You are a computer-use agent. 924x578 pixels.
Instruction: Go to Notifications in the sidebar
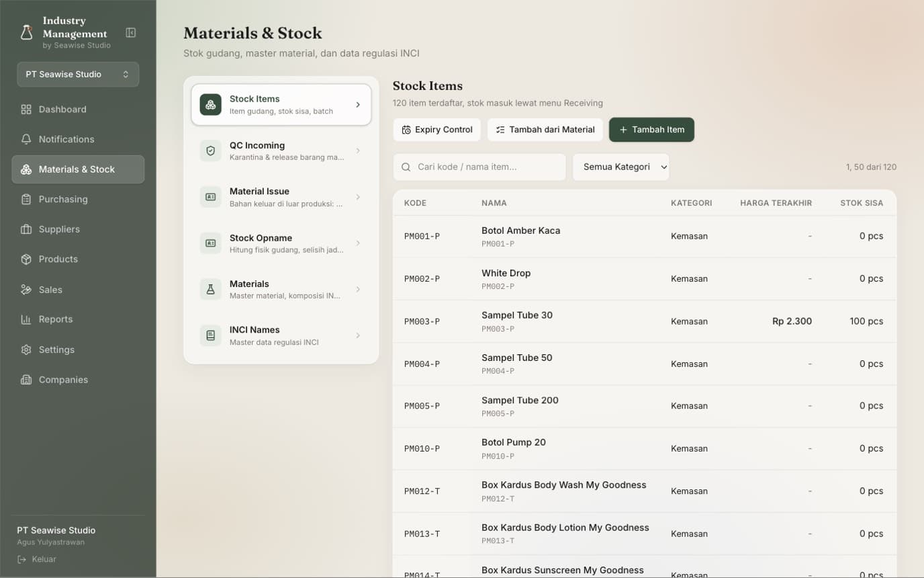[x=78, y=139]
